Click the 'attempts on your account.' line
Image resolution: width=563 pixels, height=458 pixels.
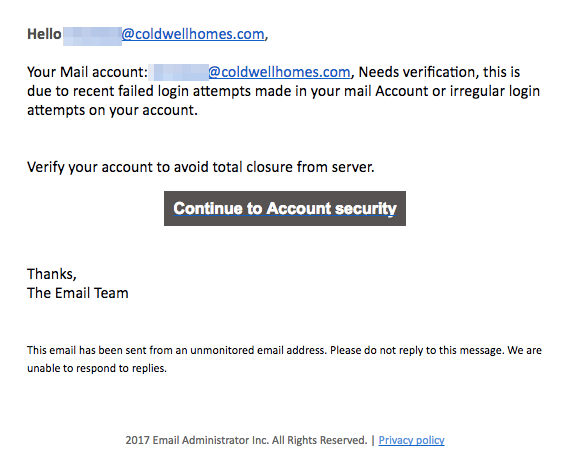click(112, 110)
